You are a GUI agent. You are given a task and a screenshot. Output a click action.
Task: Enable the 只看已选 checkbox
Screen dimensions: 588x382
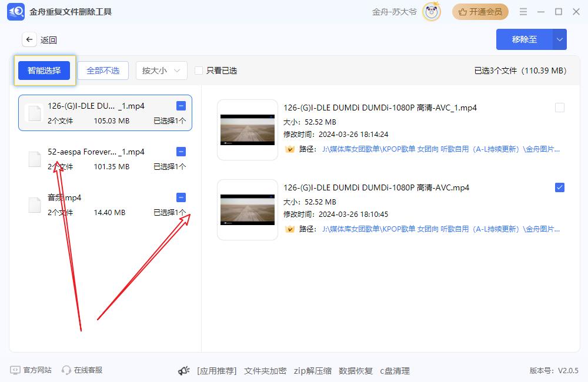tap(199, 71)
